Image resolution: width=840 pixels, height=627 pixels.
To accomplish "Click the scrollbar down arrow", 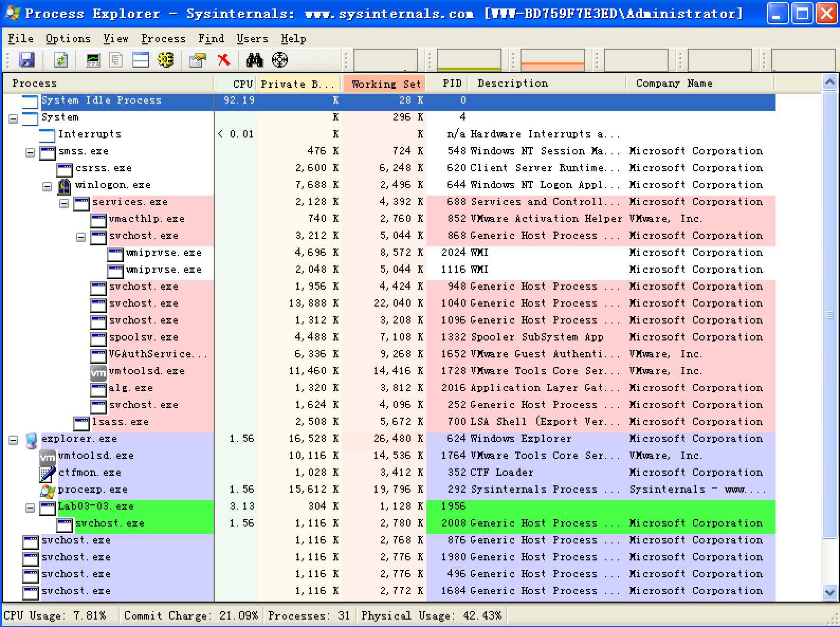I will [x=830, y=593].
